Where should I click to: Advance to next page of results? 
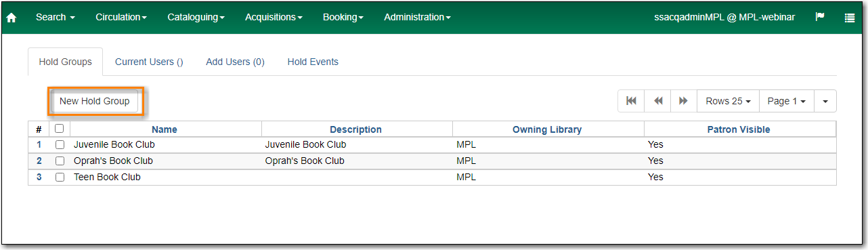pyautogui.click(x=684, y=101)
